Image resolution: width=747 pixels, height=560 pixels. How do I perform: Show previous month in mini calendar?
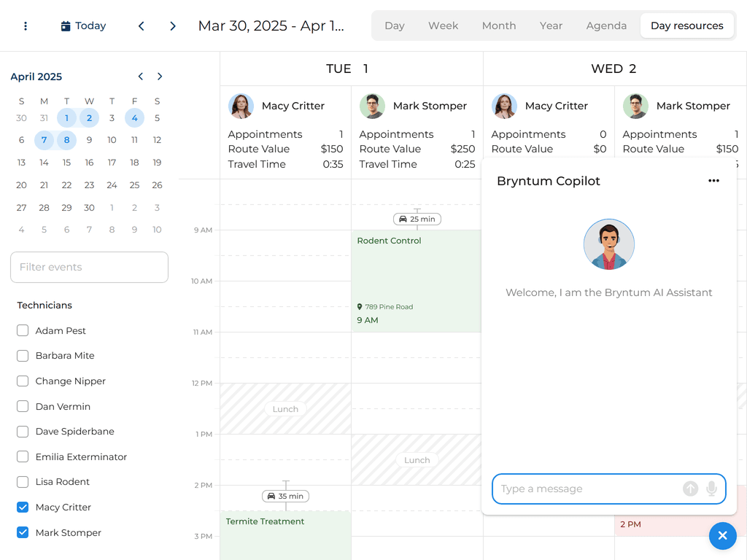(x=141, y=77)
